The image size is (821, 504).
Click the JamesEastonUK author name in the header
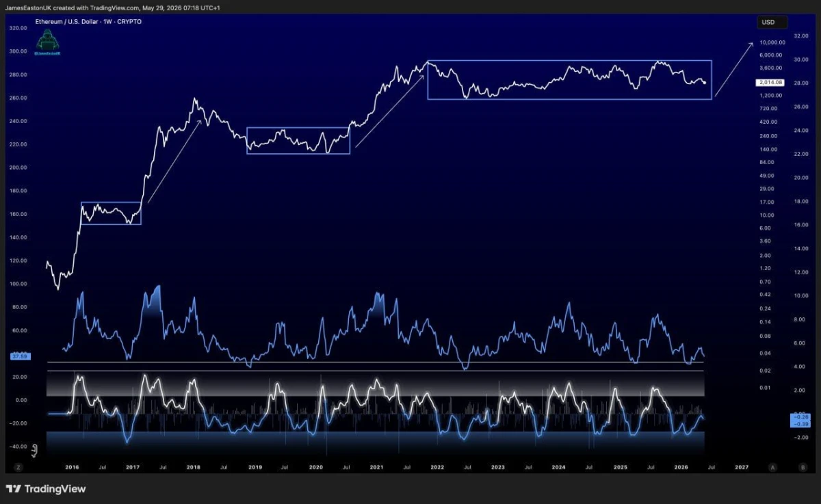coord(27,8)
